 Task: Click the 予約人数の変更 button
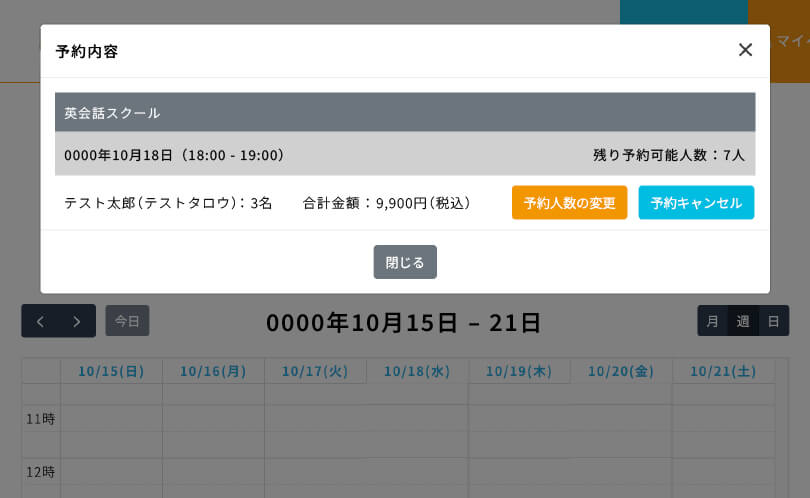569,203
